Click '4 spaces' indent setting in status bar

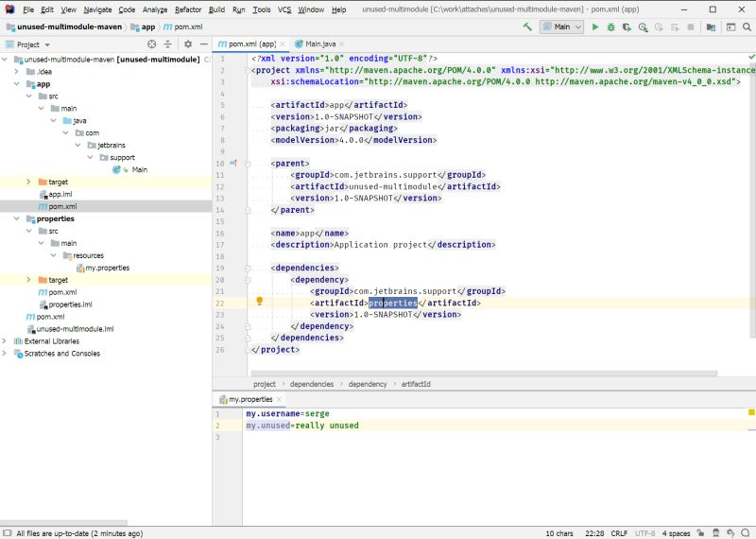(x=676, y=533)
